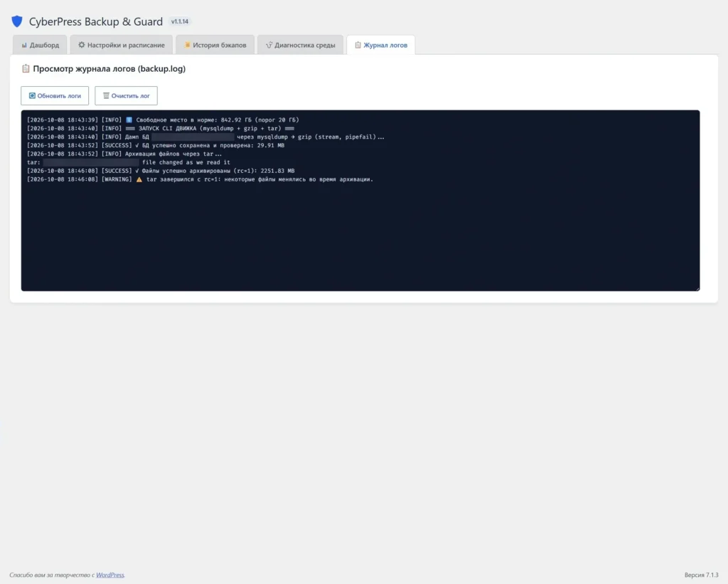Image resolution: width=728 pixels, height=584 pixels.
Task: Click the value '842.92 ГБ' in log
Action: click(236, 120)
